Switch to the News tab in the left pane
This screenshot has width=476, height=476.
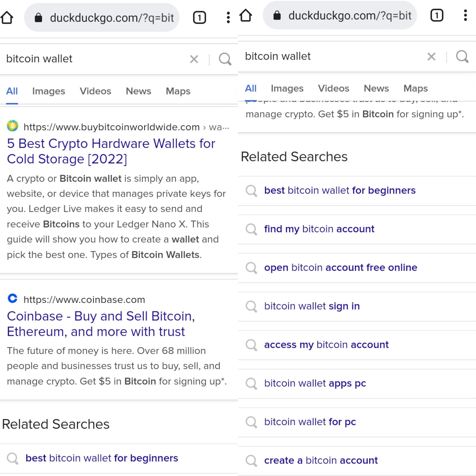click(138, 91)
